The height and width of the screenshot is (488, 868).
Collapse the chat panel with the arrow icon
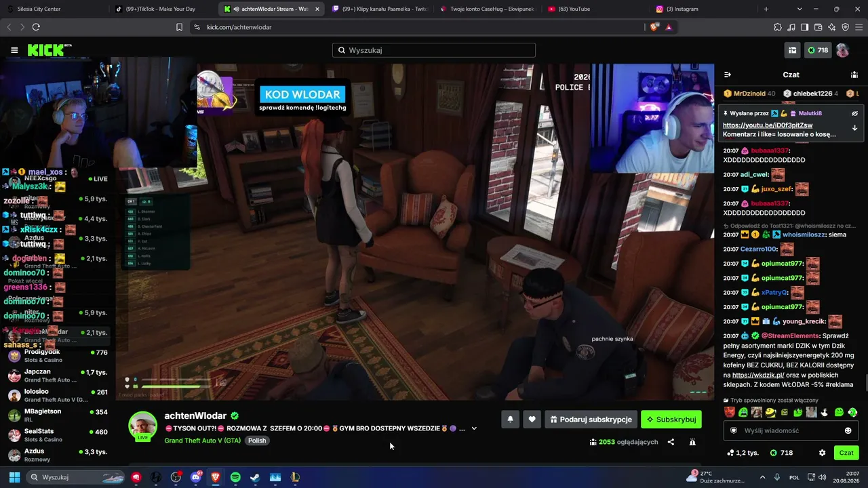point(728,75)
